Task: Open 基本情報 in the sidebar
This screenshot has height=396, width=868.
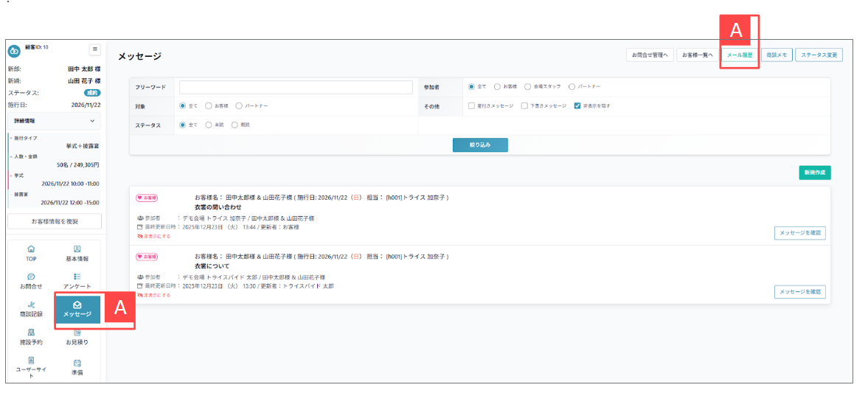Action: coord(77,253)
